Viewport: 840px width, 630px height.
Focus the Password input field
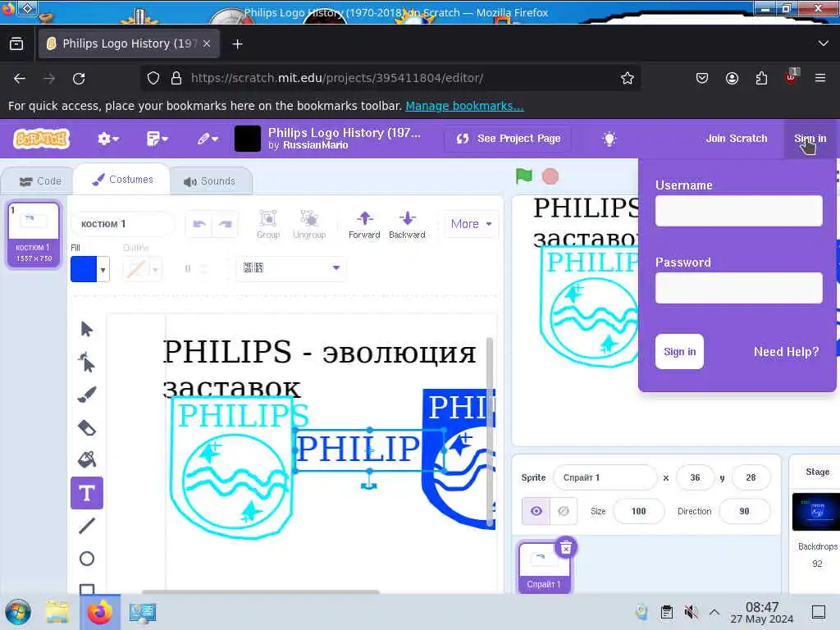739,288
